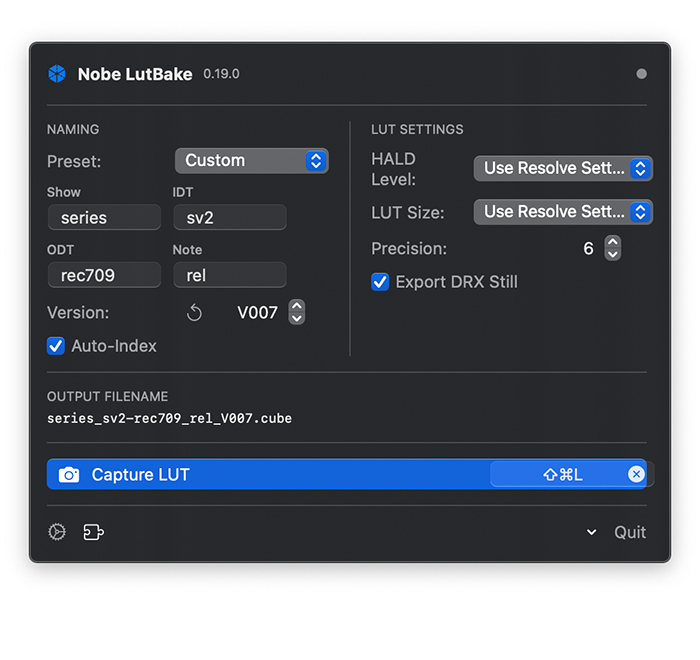This screenshot has height=660, width=700.
Task: Decrease Version with the down stepper arrow
Action: click(x=297, y=318)
